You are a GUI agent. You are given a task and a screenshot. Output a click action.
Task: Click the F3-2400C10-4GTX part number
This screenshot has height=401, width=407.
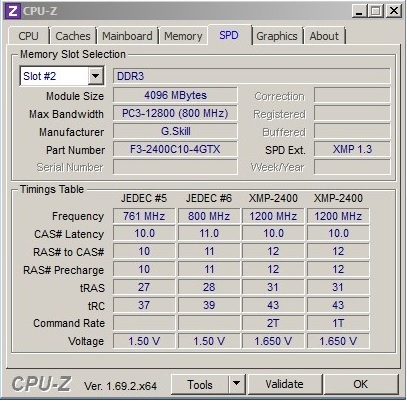click(175, 149)
